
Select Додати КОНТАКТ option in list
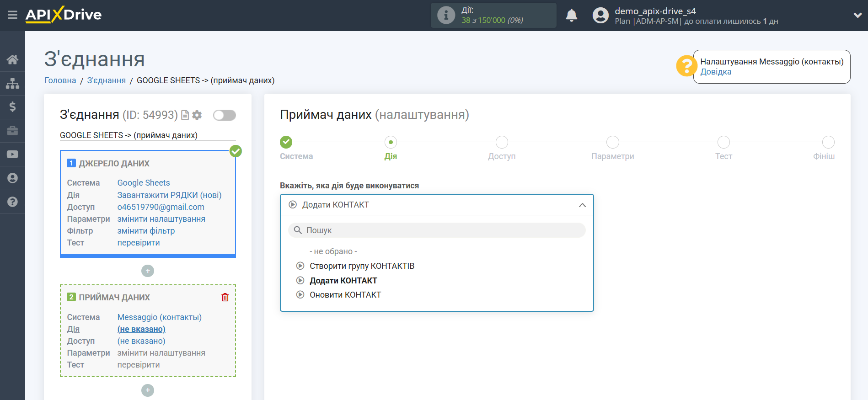coord(343,281)
